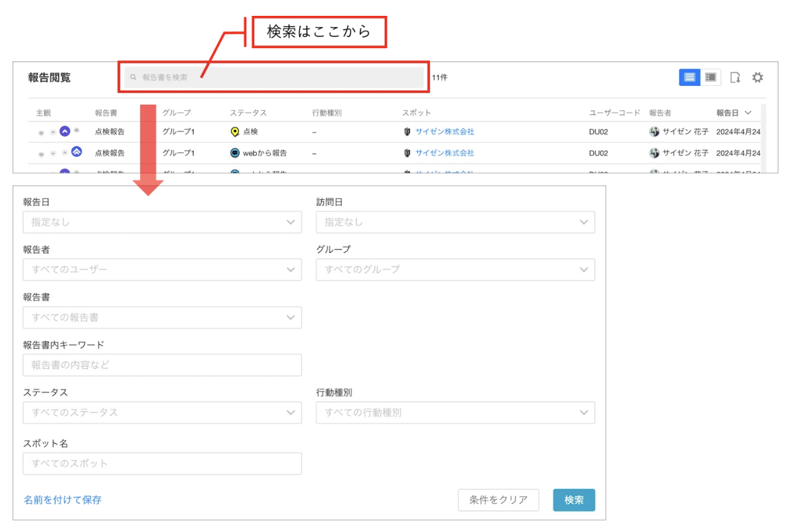Screen dimensions: 791x532
Task: Click 点検報告 in the 点検 status row
Action: coord(110,131)
